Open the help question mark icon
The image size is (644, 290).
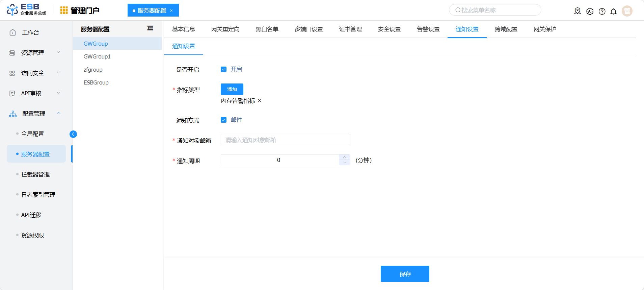tap(602, 11)
